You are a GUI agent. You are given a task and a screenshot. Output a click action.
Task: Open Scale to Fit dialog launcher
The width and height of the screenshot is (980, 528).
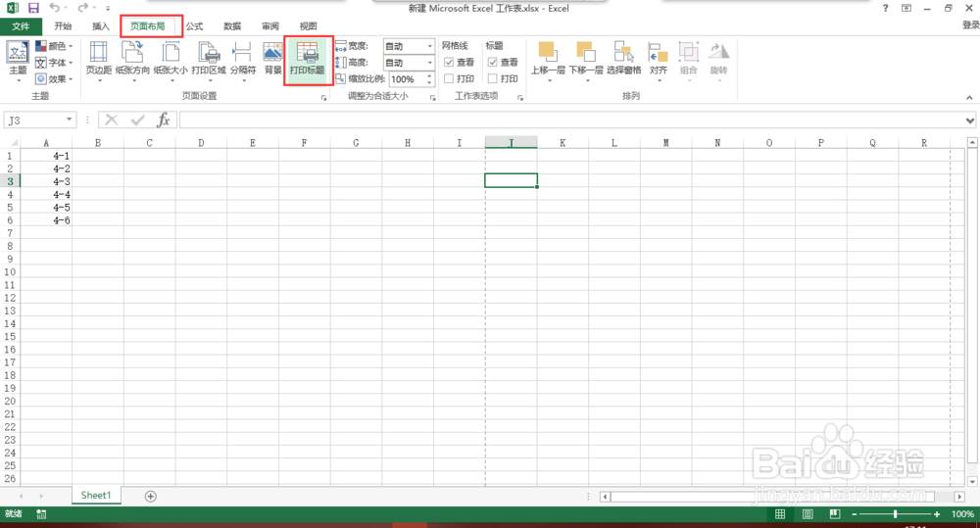[x=432, y=98]
